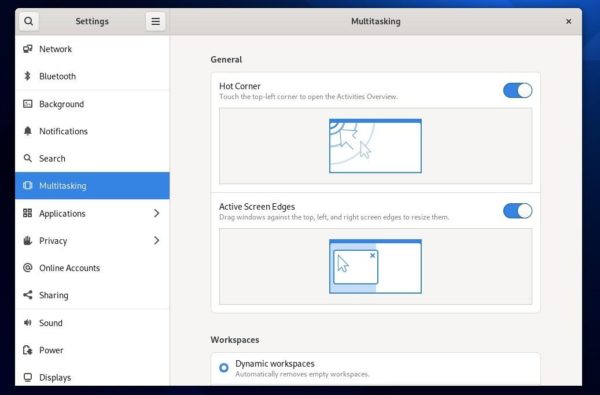Click the 'Hot Corner' label text

tap(240, 86)
